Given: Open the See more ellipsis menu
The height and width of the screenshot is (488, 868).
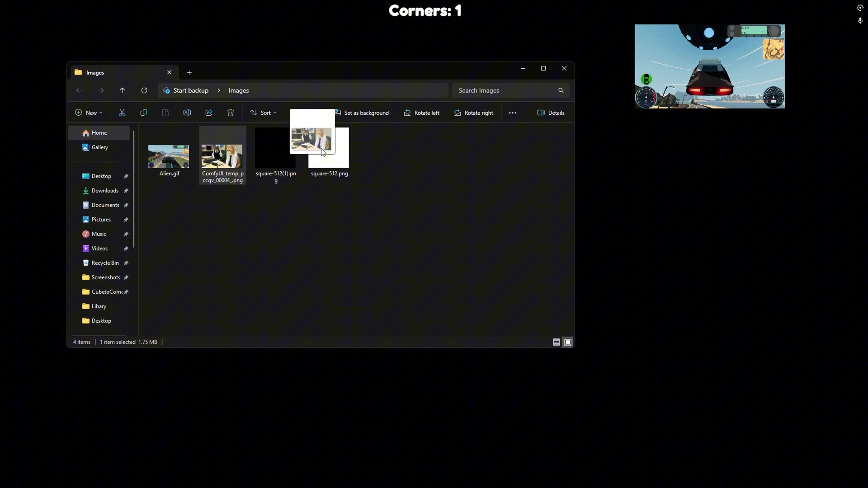Looking at the screenshot, I should (513, 113).
